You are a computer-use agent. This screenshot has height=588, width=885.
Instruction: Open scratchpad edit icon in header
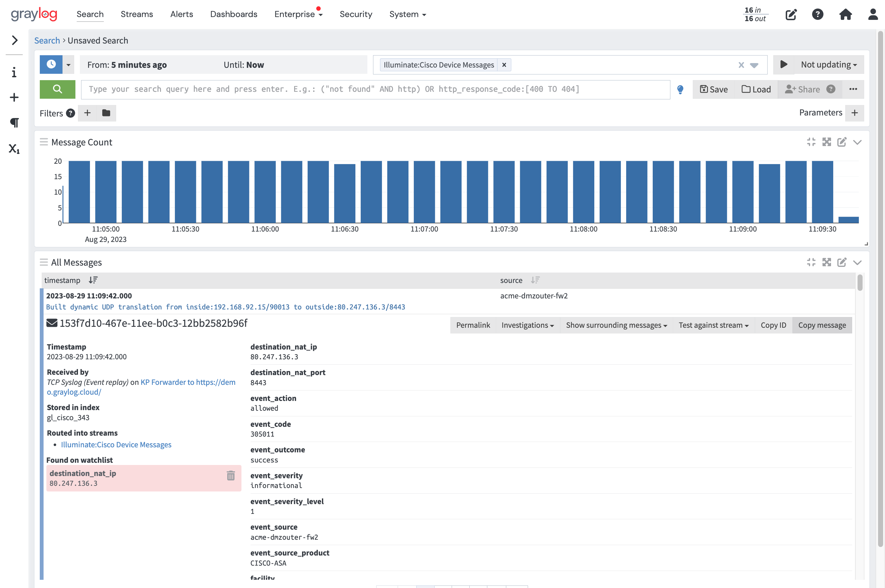791,15
